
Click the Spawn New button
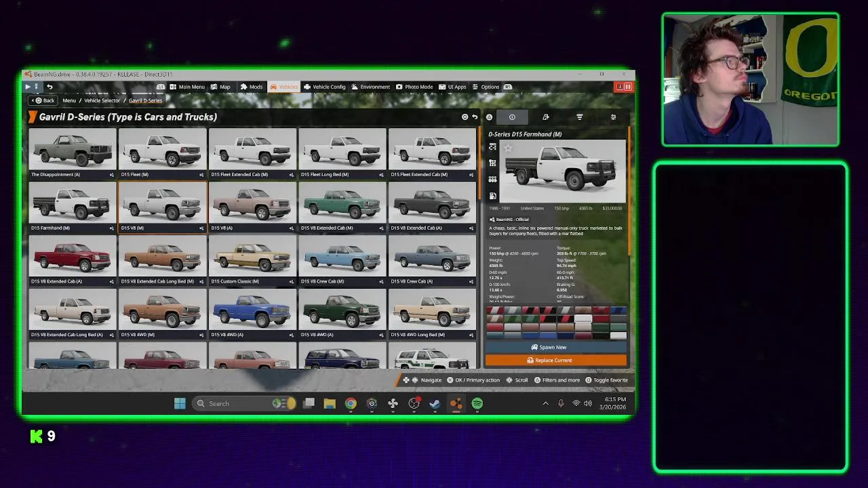pyautogui.click(x=556, y=347)
